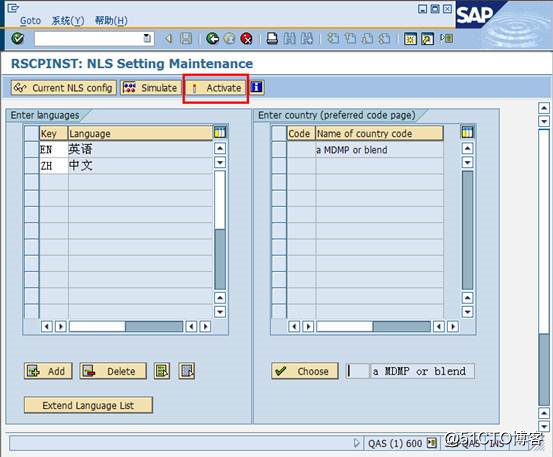Click the Language column header

[140, 133]
